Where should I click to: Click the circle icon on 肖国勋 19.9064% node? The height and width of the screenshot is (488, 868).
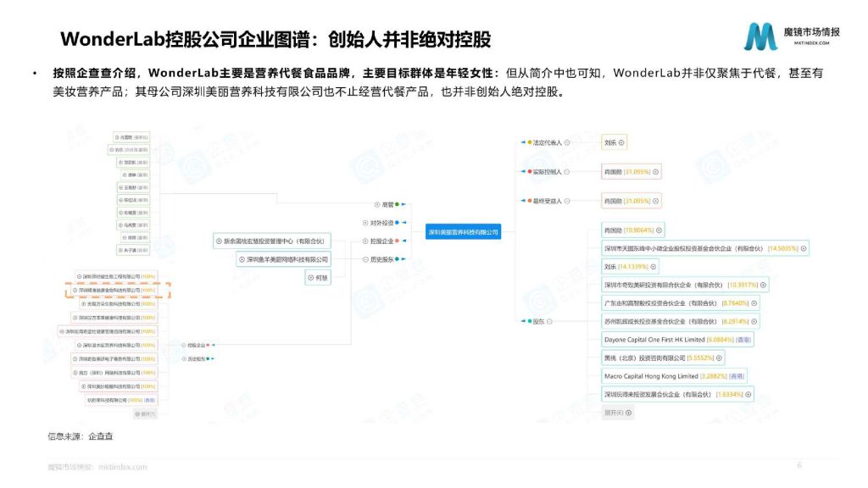[659, 230]
